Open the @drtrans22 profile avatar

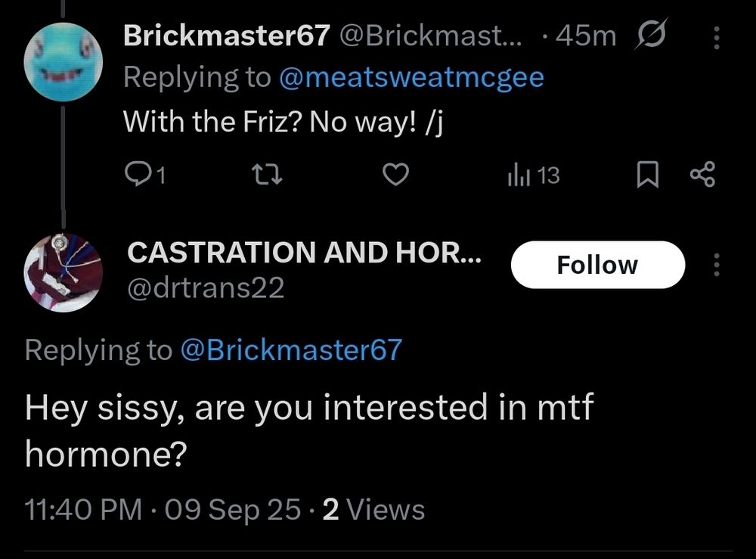(64, 272)
